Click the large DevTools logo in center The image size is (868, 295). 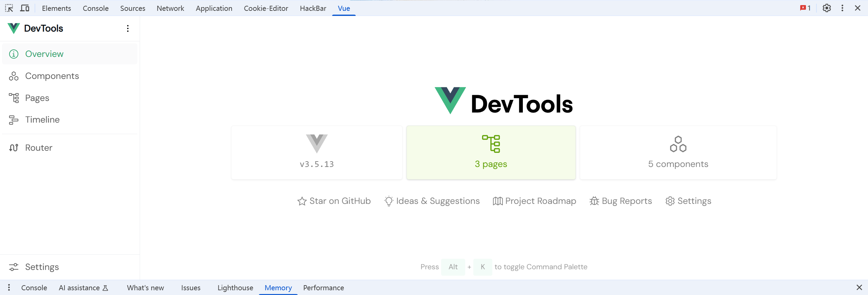pos(504,101)
